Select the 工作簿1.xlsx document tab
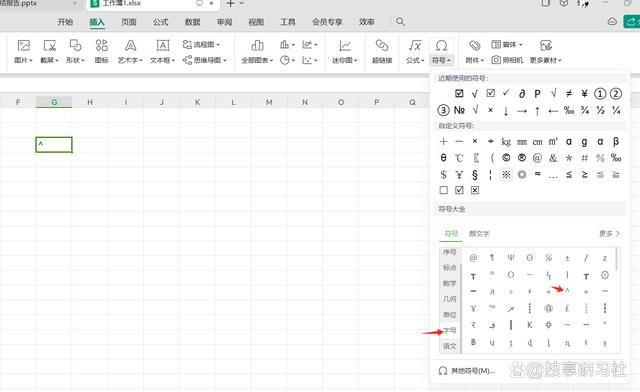 (x=153, y=4)
